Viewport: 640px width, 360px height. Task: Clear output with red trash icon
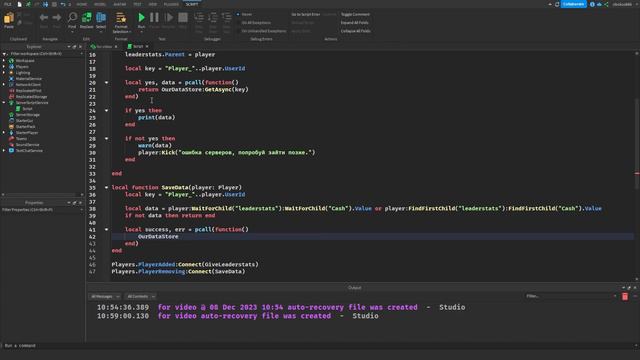coord(625,296)
